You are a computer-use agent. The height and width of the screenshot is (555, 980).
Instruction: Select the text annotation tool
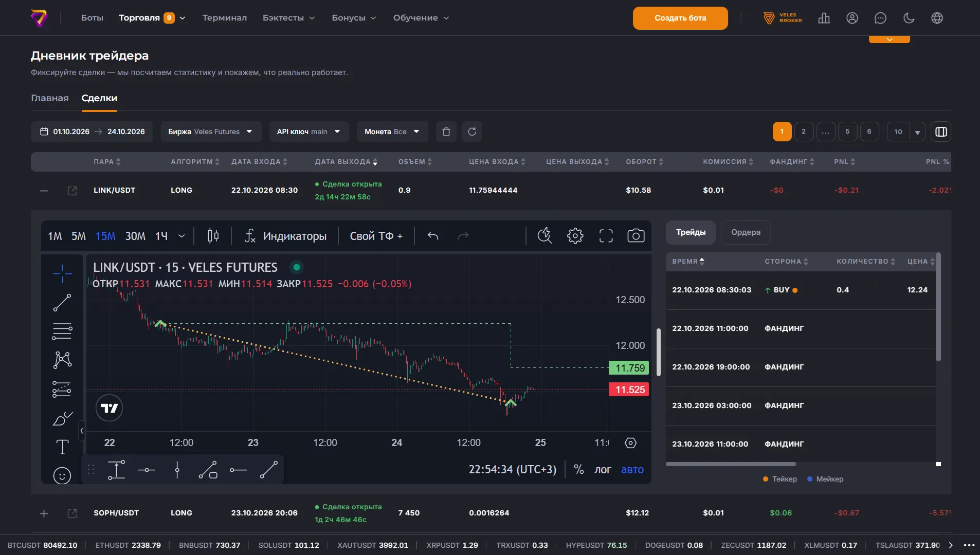tap(62, 447)
